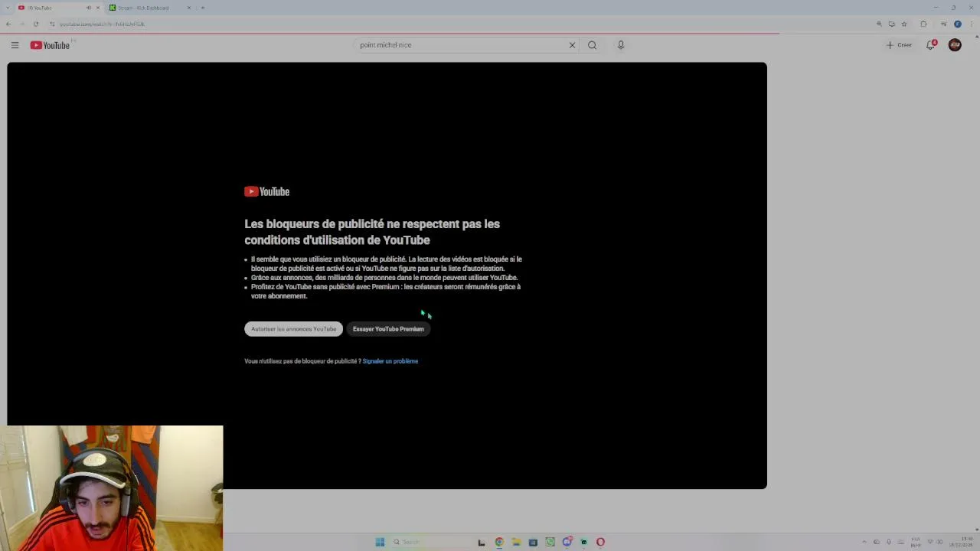Reload the page
Screen dimensions: 980x551
coord(36,24)
